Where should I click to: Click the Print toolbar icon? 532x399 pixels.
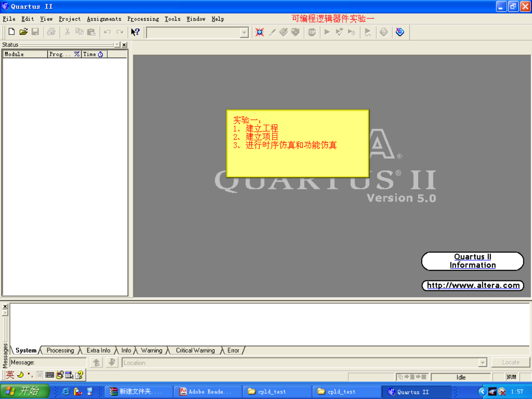click(51, 32)
